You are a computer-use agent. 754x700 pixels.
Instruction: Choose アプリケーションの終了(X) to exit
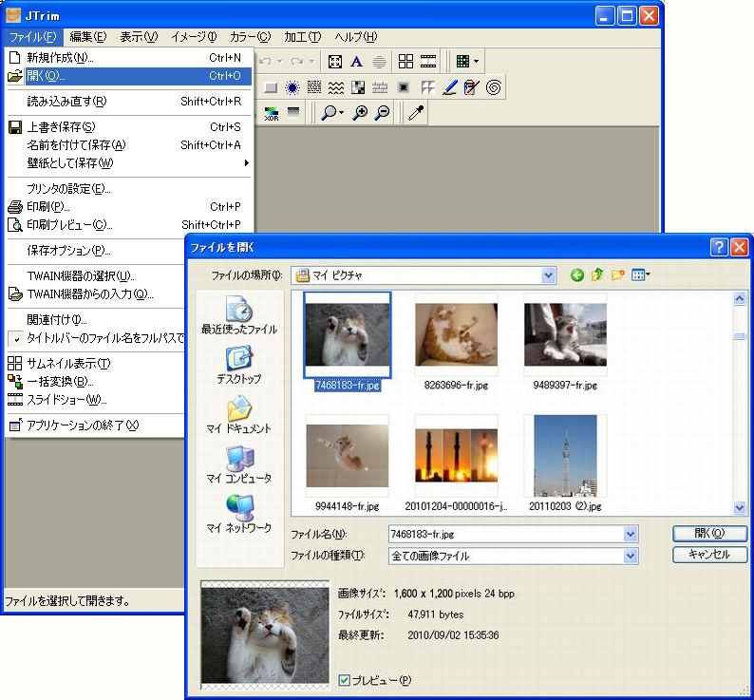click(x=96, y=426)
